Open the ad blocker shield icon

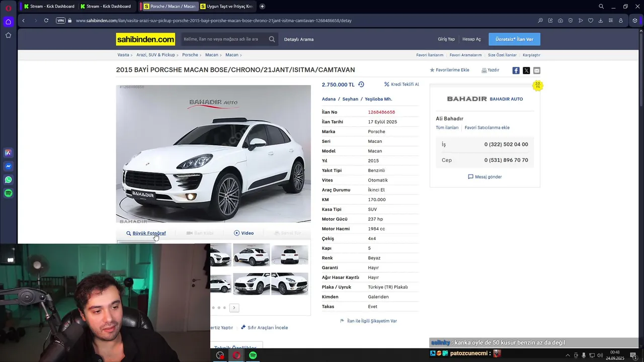[571, 21]
